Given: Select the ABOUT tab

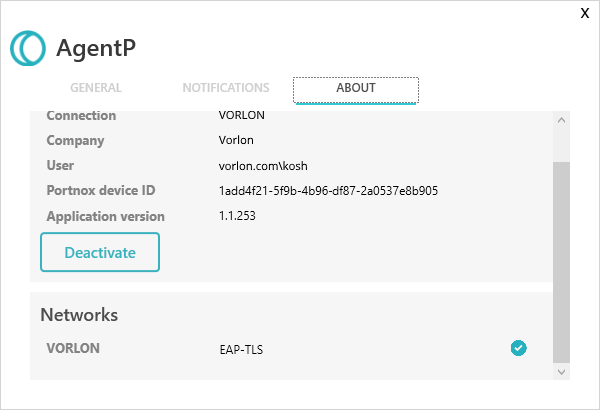Looking at the screenshot, I should (355, 89).
